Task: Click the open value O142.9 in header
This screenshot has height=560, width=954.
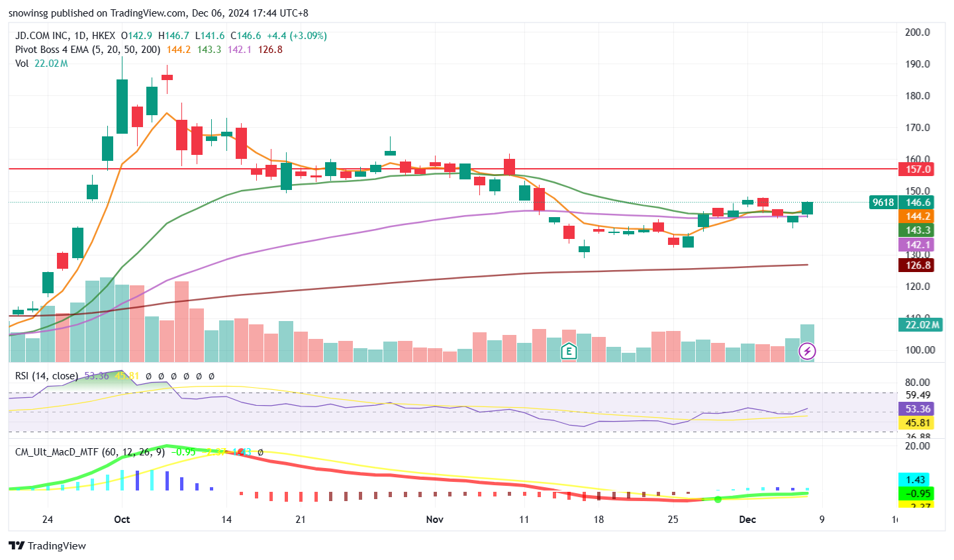Action: [137, 36]
